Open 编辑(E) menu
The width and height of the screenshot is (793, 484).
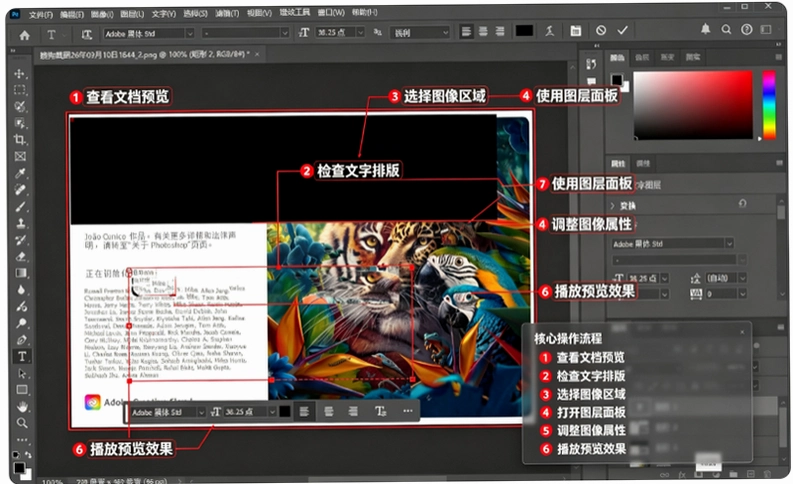(x=72, y=14)
